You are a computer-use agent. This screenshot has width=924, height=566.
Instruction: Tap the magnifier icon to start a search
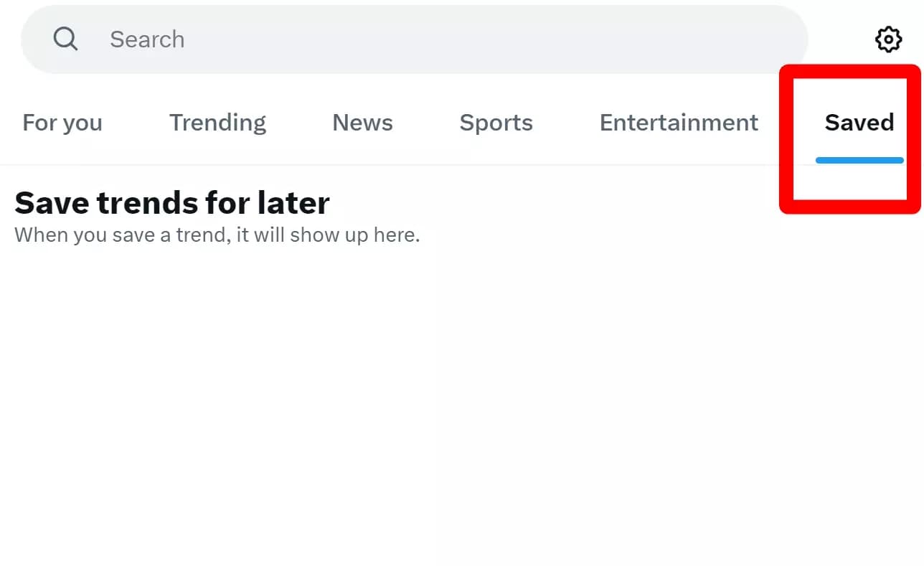65,39
